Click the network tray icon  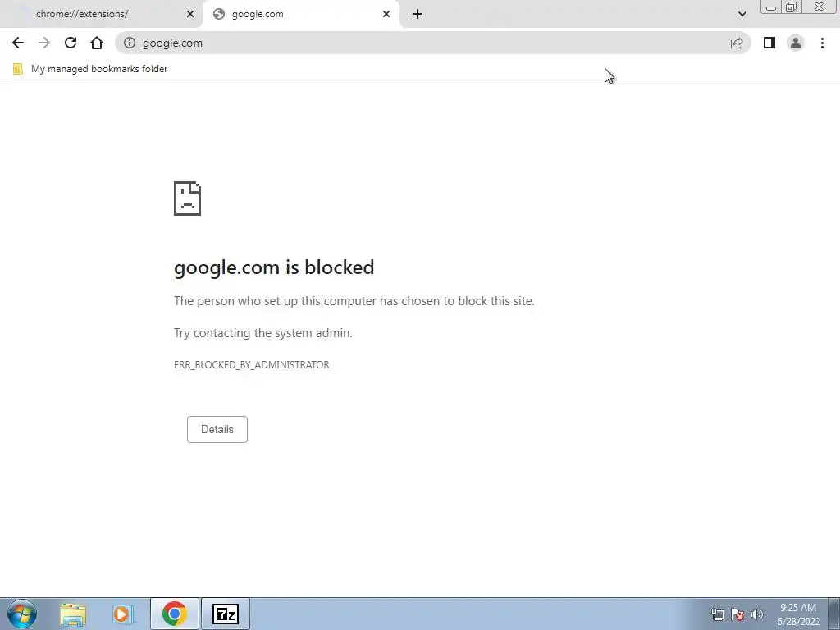[717, 614]
